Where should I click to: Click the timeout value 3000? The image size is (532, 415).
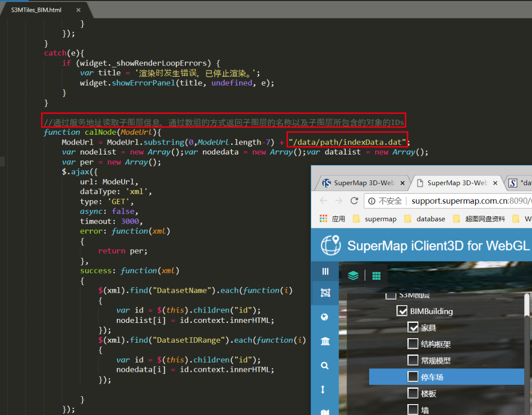(130, 221)
